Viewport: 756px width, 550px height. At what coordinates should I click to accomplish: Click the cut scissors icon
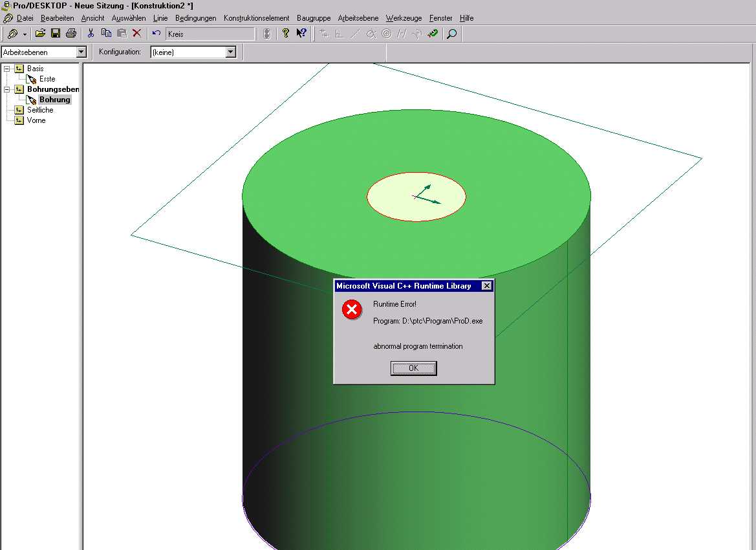pos(91,33)
